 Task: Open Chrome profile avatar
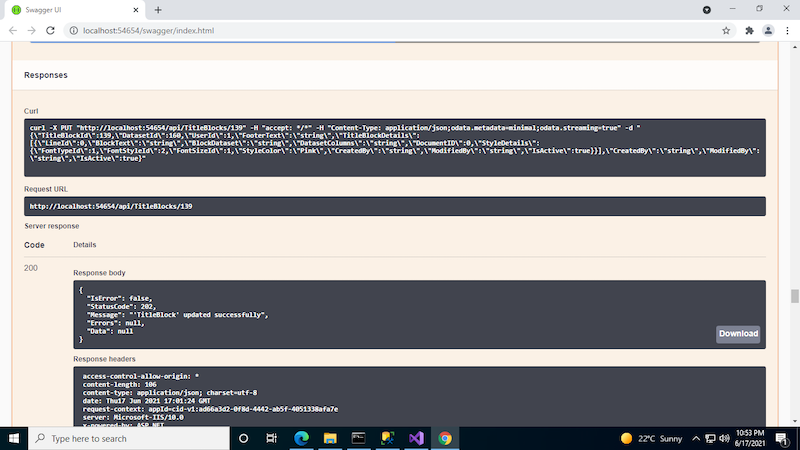[768, 31]
